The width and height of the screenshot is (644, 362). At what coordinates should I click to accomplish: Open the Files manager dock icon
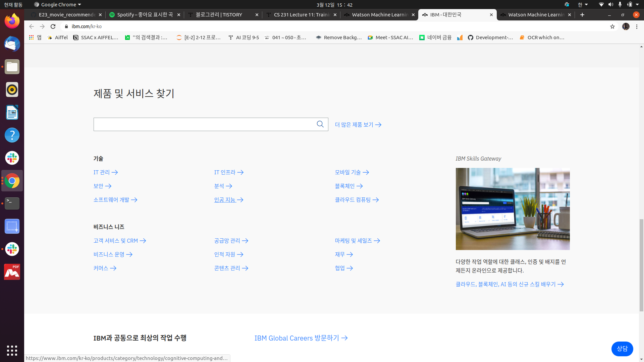12,67
